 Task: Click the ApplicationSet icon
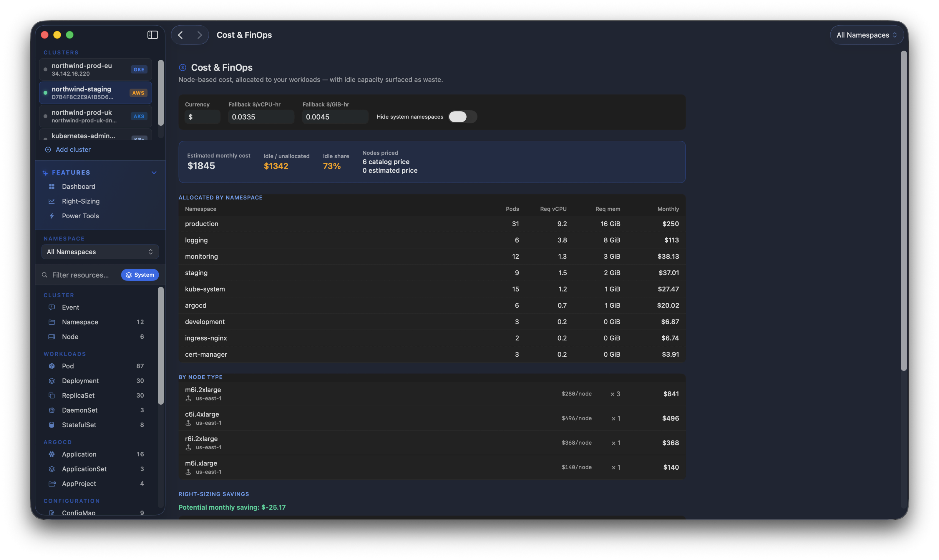pos(52,469)
